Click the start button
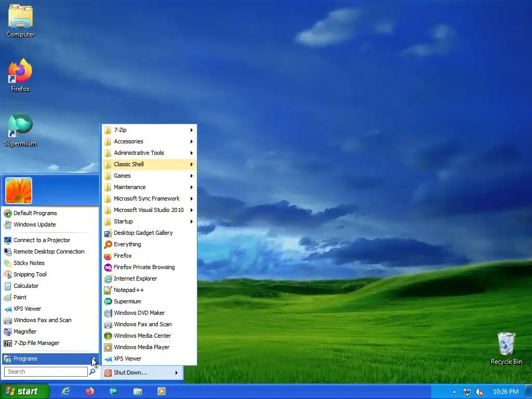The width and height of the screenshot is (532, 399). 24,391
